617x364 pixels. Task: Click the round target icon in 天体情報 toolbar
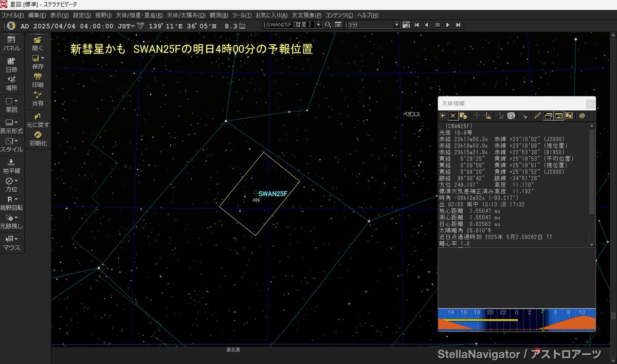[x=582, y=116]
